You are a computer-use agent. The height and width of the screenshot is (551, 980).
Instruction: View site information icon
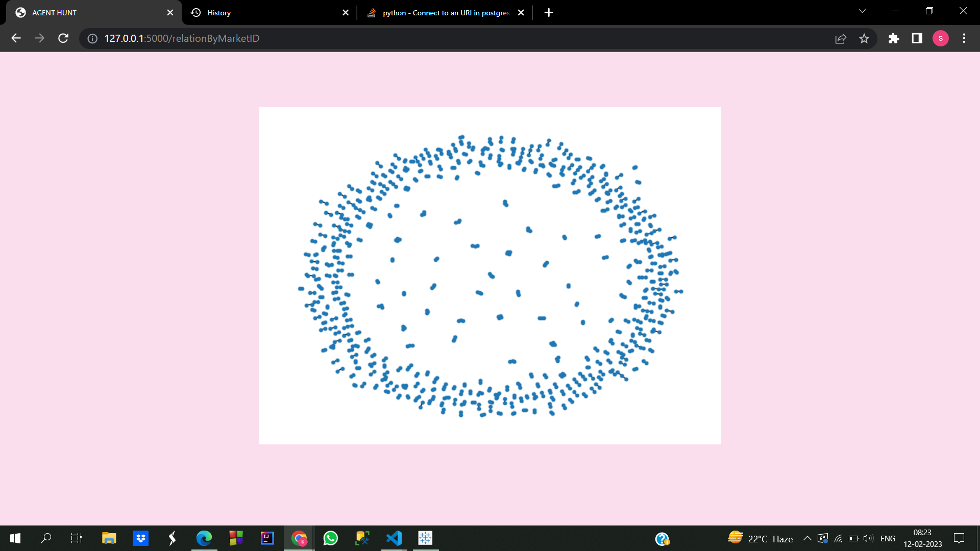click(x=92, y=38)
